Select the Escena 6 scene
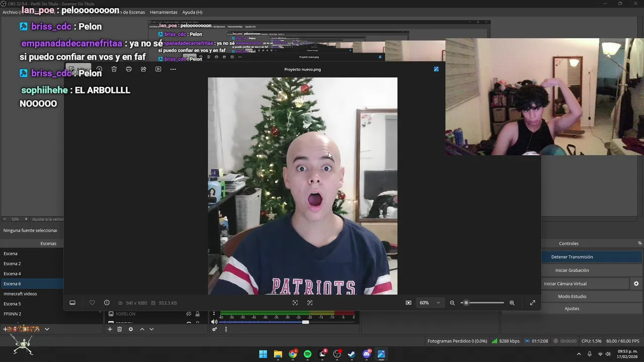This screenshot has width=644, height=362. point(32,284)
